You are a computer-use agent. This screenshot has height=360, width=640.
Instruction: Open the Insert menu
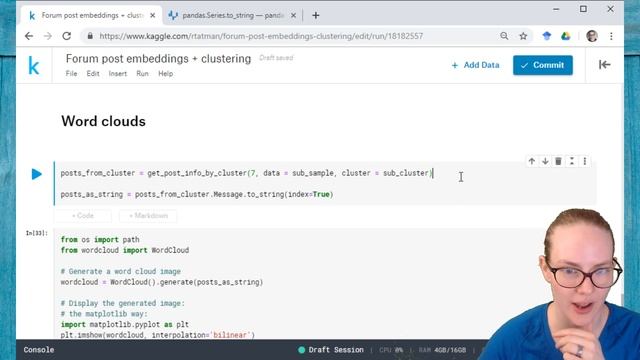tap(118, 73)
